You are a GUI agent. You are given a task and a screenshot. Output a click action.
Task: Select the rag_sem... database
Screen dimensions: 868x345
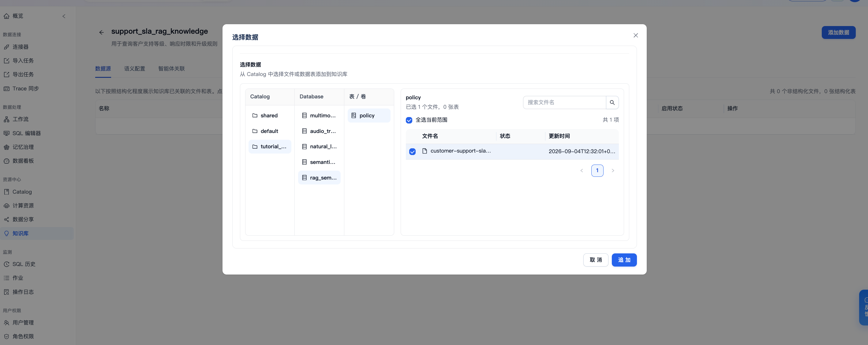pos(319,178)
